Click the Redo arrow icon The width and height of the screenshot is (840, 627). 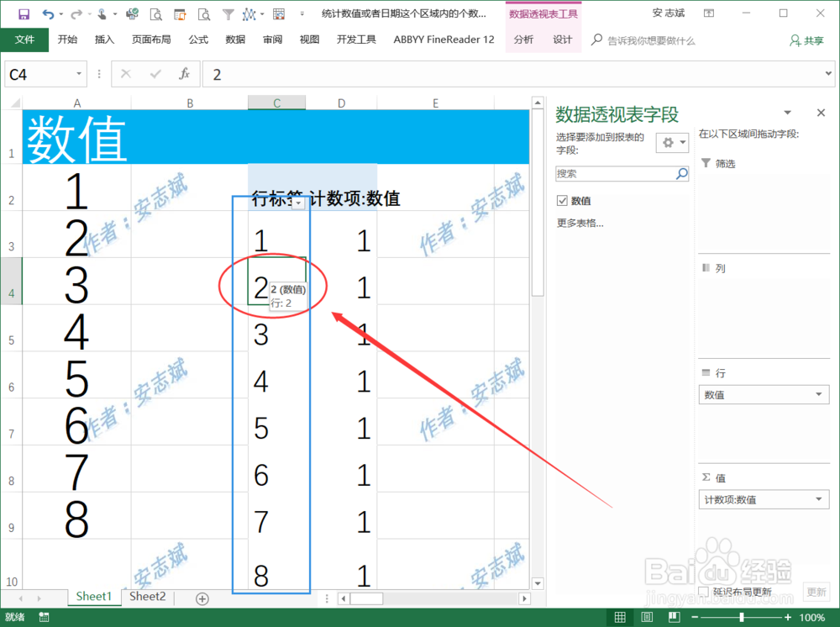[76, 14]
